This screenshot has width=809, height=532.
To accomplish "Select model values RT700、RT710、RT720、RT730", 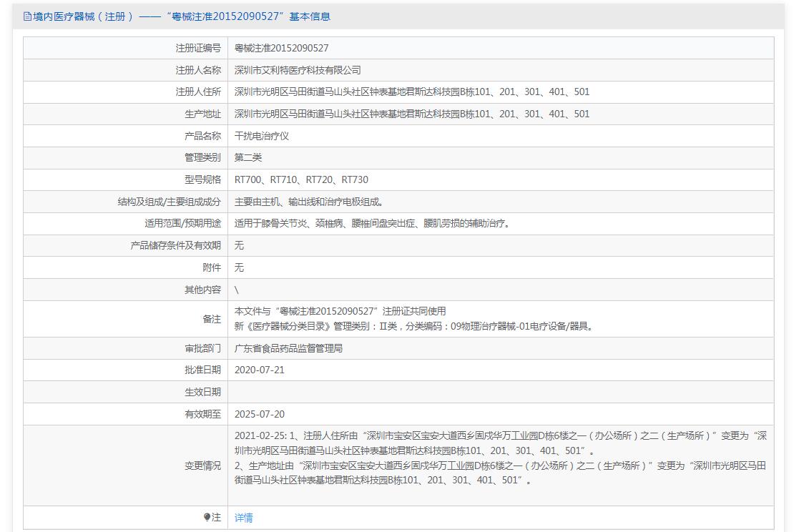I will [301, 179].
